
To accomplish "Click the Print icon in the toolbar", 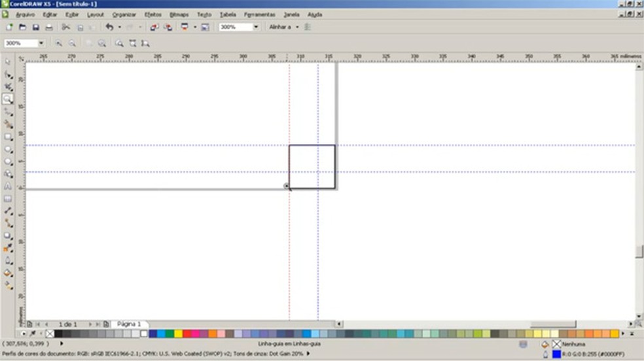I will pyautogui.click(x=48, y=27).
